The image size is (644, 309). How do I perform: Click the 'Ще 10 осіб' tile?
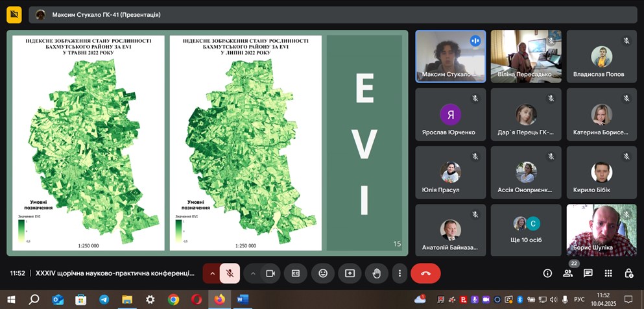[x=526, y=230]
